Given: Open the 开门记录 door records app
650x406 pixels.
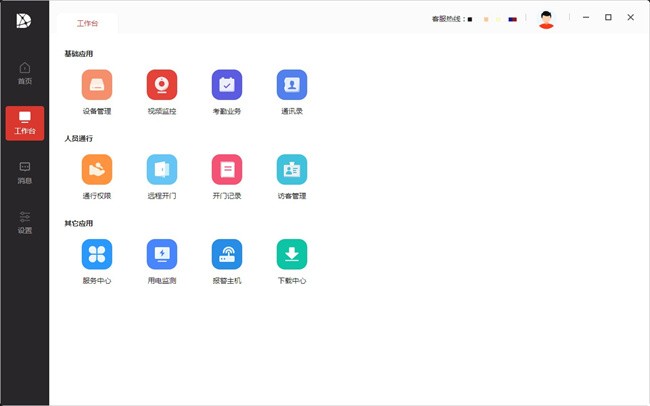Looking at the screenshot, I should (x=227, y=170).
